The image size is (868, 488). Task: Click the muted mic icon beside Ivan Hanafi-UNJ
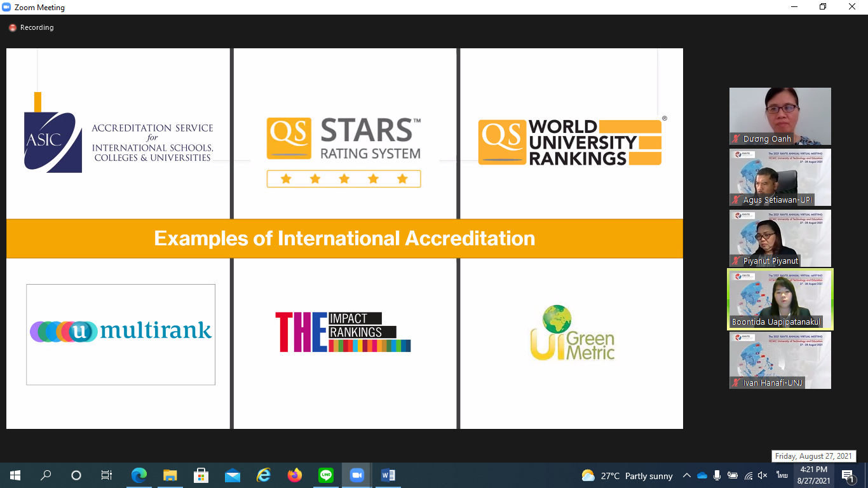pyautogui.click(x=736, y=383)
